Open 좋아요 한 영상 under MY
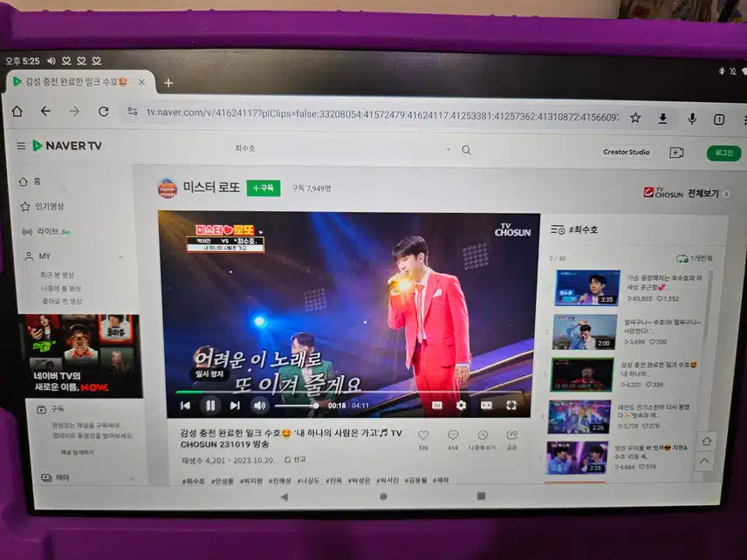Viewport: 747px width, 560px height. click(62, 301)
